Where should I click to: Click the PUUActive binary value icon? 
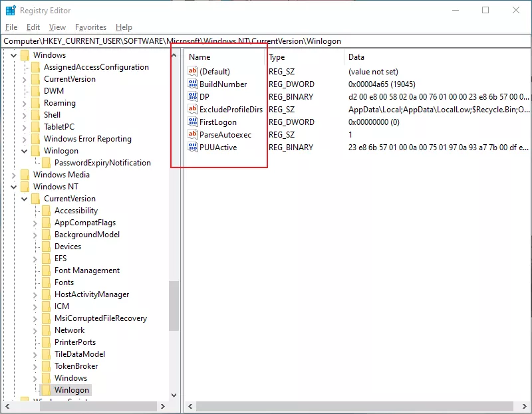[x=193, y=147]
